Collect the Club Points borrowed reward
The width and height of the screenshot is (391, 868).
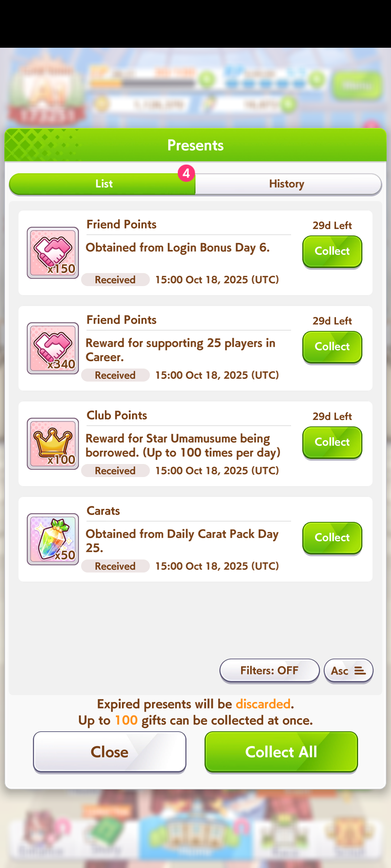[332, 442]
